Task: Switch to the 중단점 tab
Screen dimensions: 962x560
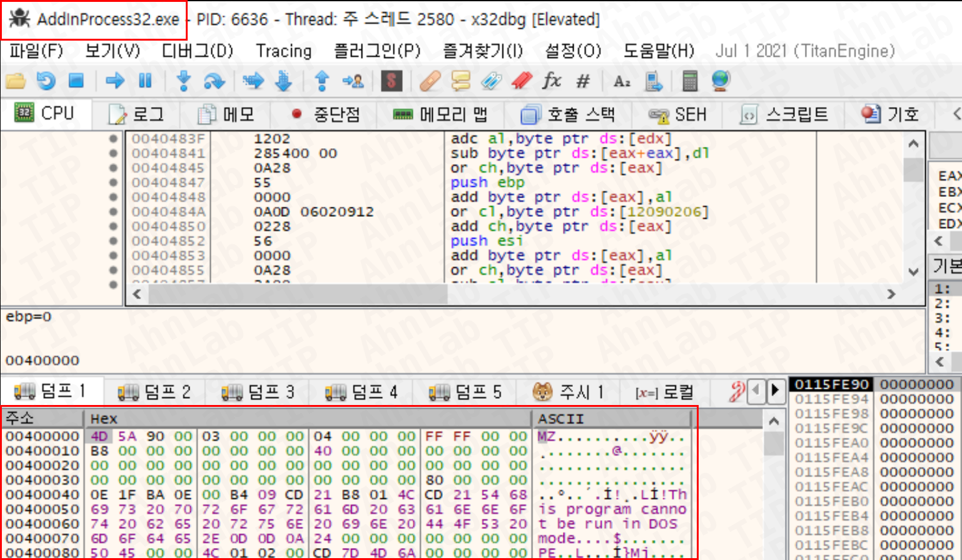Action: 325,114
